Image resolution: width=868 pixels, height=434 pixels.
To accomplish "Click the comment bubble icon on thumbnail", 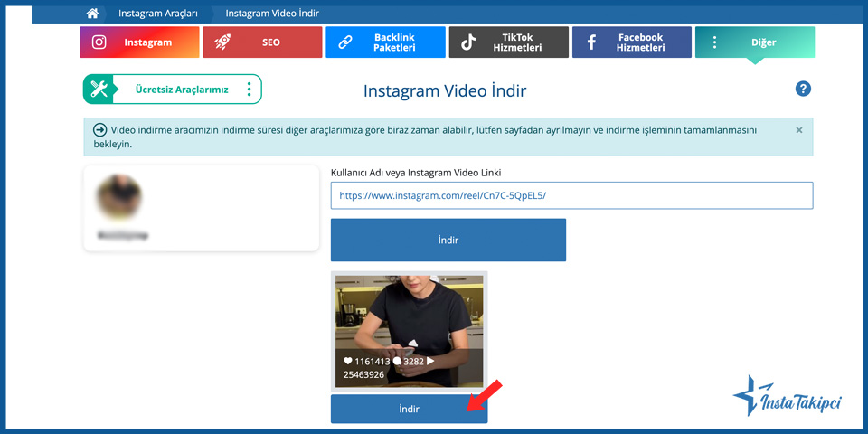I will click(x=396, y=362).
